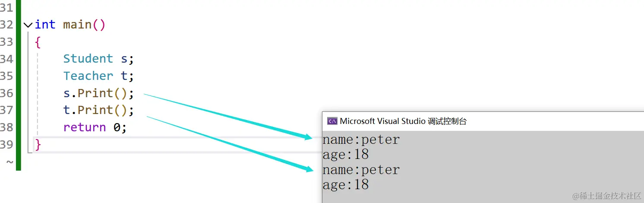Image resolution: width=644 pixels, height=203 pixels.
Task: Click line number 33 in gutter
Action: (x=6, y=42)
